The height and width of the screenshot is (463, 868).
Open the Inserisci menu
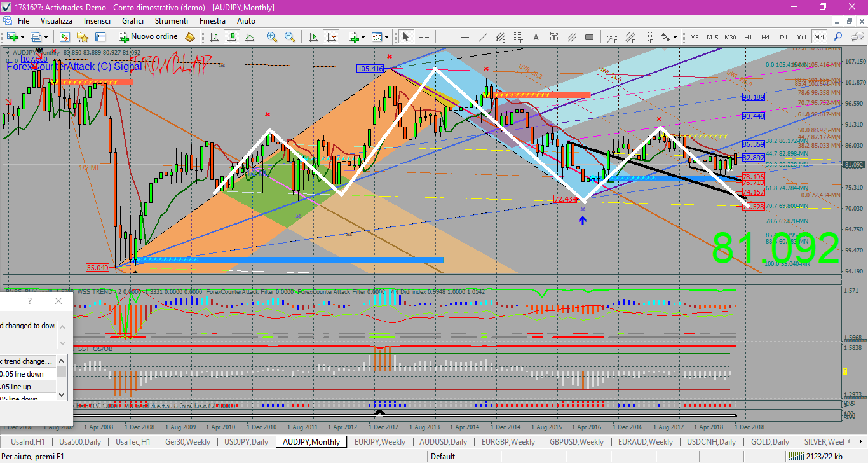[97, 21]
